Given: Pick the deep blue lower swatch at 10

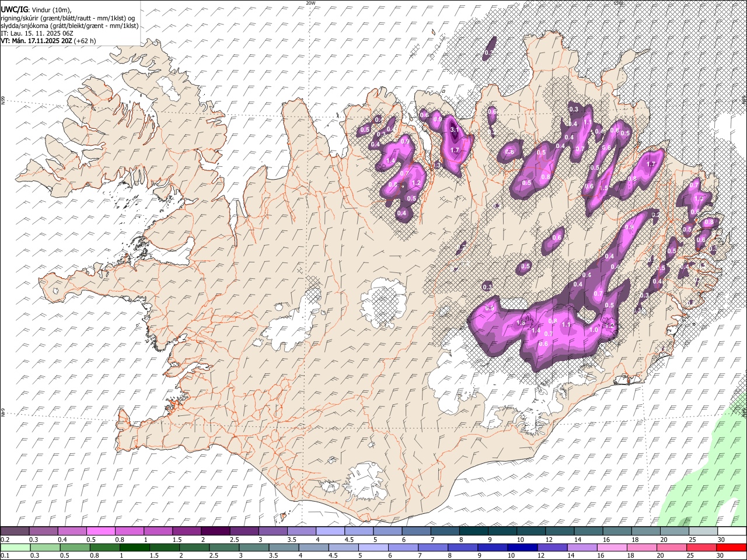Looking at the screenshot, I should [521, 548].
